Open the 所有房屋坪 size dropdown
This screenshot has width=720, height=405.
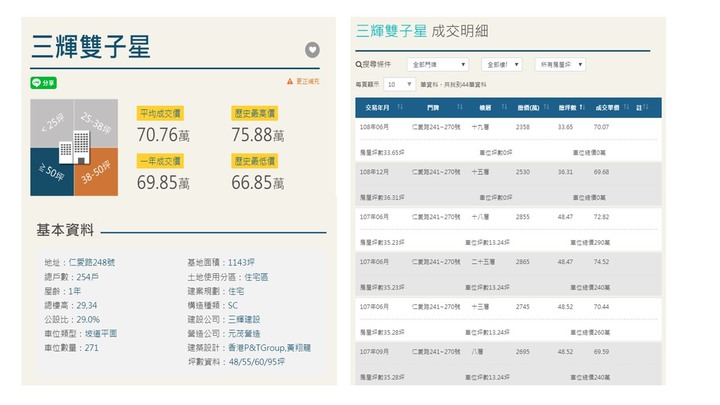[x=560, y=64]
